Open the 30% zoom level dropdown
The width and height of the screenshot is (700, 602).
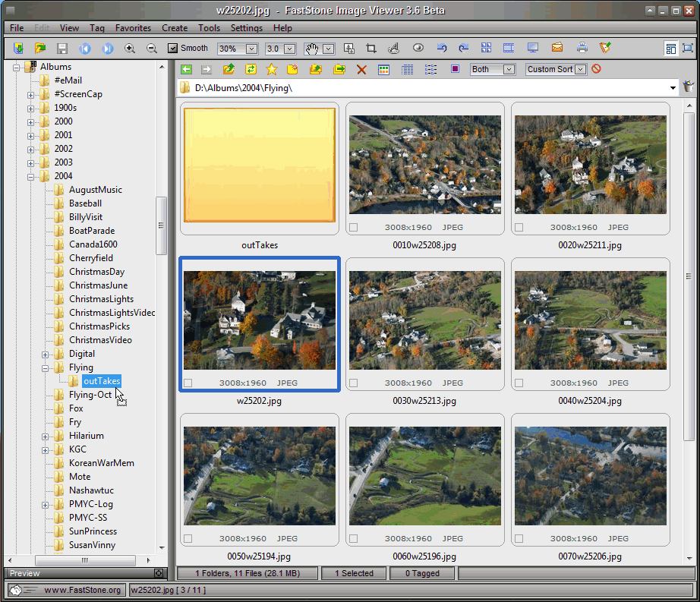click(252, 49)
